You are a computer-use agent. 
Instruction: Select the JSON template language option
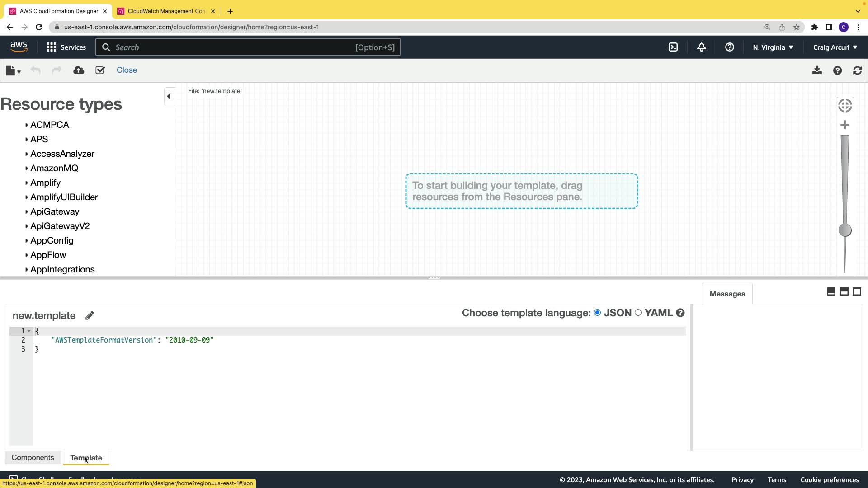598,313
